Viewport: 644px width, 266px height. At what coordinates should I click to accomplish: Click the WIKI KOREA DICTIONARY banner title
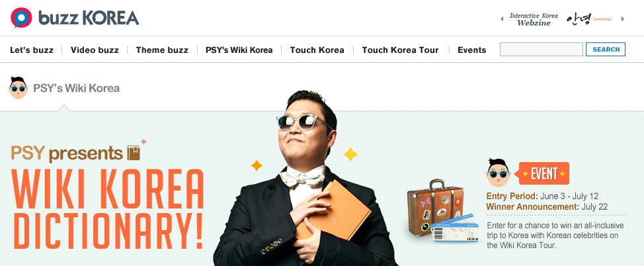tap(108, 209)
